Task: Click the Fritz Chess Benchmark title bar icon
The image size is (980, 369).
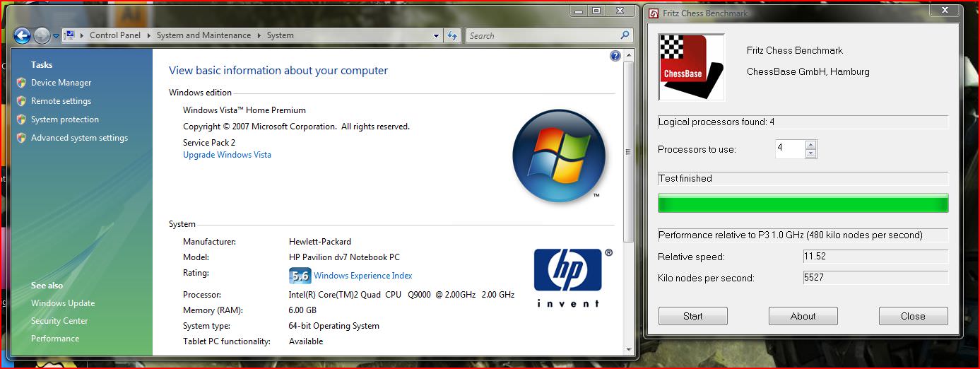Action: [654, 13]
